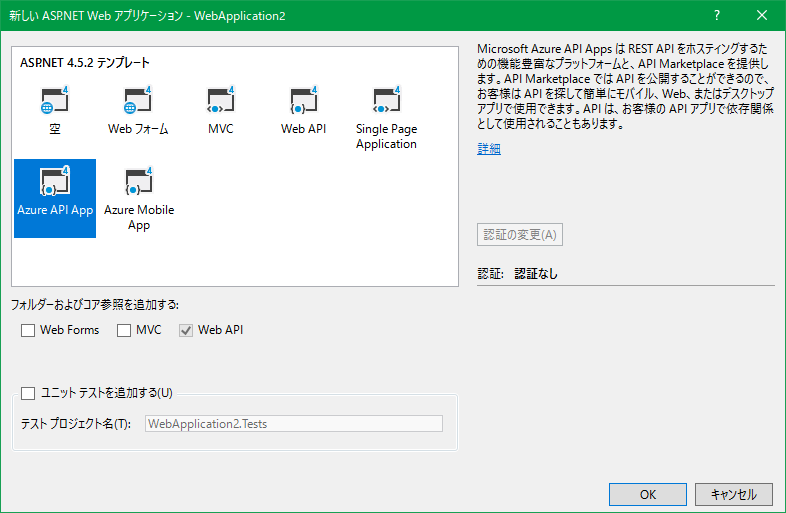Viewport: 786px width, 513px height.
Task: Select the 空 (Empty) template icon
Action: [x=55, y=100]
